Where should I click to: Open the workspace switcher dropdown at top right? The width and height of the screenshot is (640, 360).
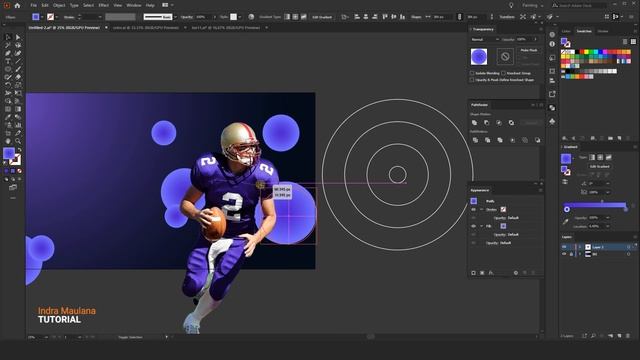(x=533, y=5)
